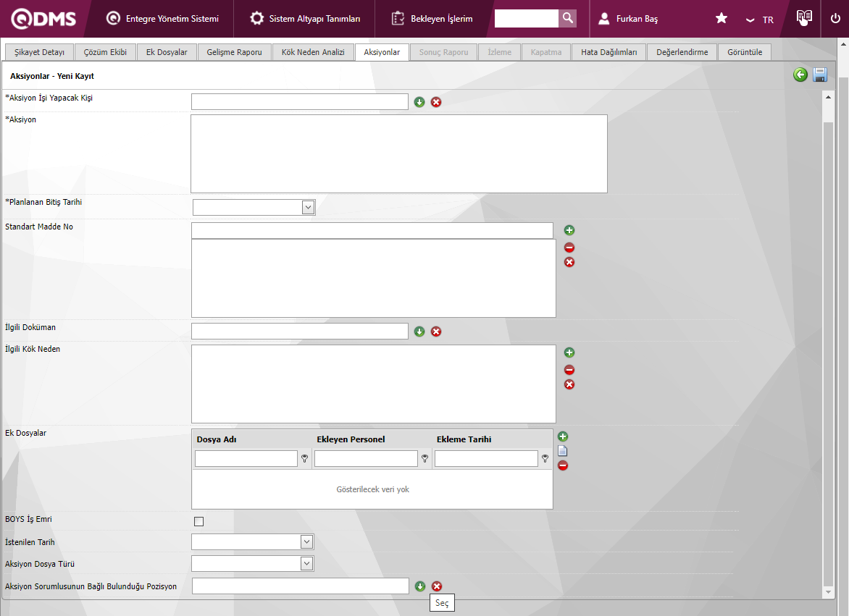849x616 pixels.
Task: Open Dosya Adı filter options
Action: point(305,459)
